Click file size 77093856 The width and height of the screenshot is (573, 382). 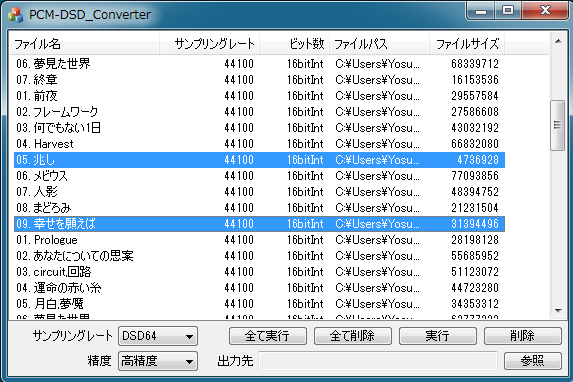pyautogui.click(x=475, y=176)
